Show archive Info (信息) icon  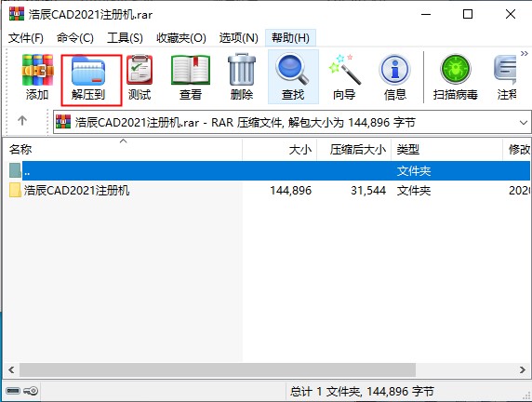point(395,77)
